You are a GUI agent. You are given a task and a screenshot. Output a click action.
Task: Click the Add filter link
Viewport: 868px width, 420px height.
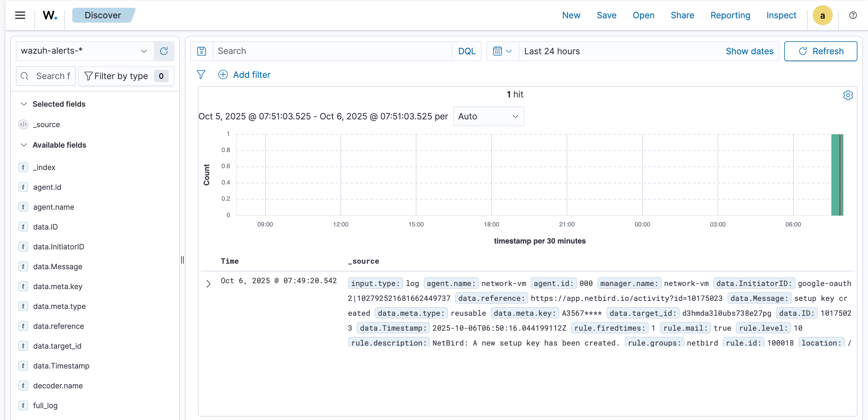245,75
